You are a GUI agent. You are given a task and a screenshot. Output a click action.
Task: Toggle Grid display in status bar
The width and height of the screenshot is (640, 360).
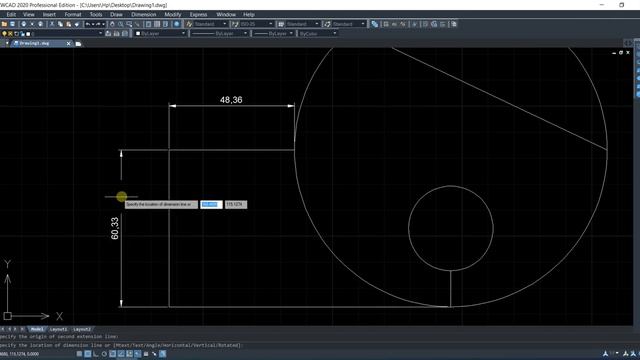[x=88, y=354]
